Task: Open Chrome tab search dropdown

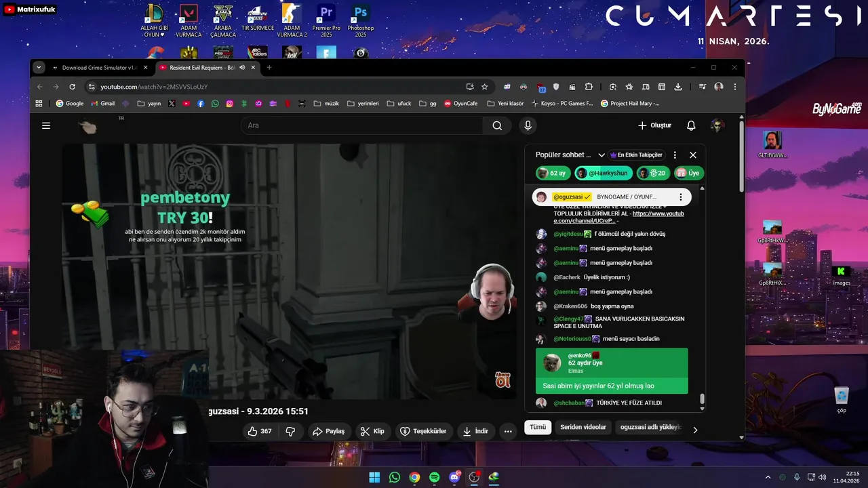Action: point(39,68)
